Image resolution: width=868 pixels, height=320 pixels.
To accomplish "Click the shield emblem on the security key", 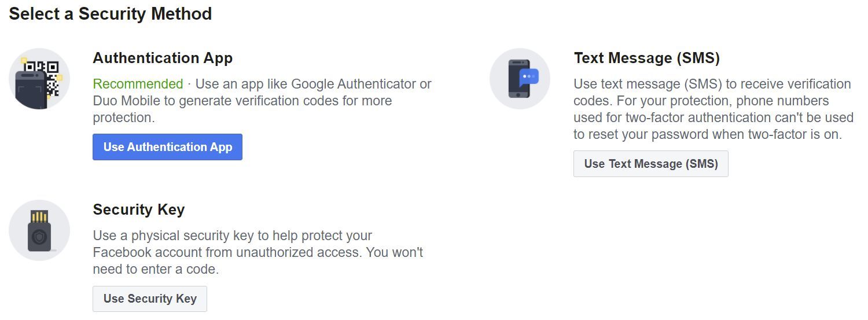I will (39, 237).
